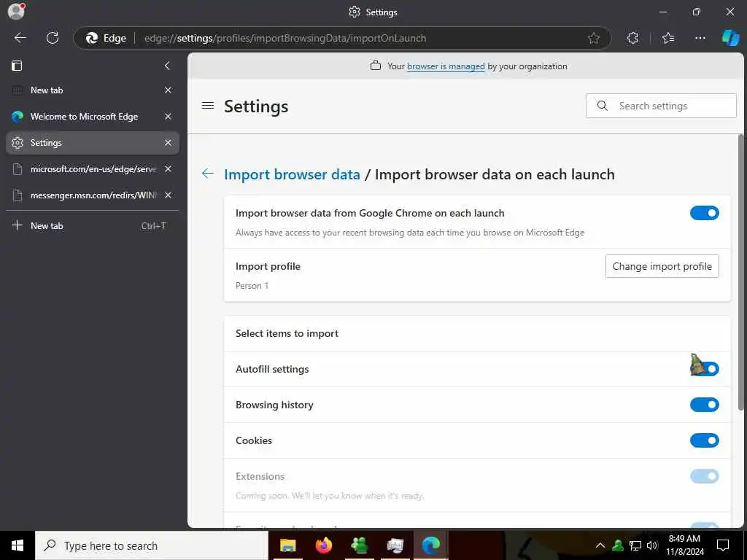Toggle Cookies import
747x560 pixels.
[x=704, y=440]
